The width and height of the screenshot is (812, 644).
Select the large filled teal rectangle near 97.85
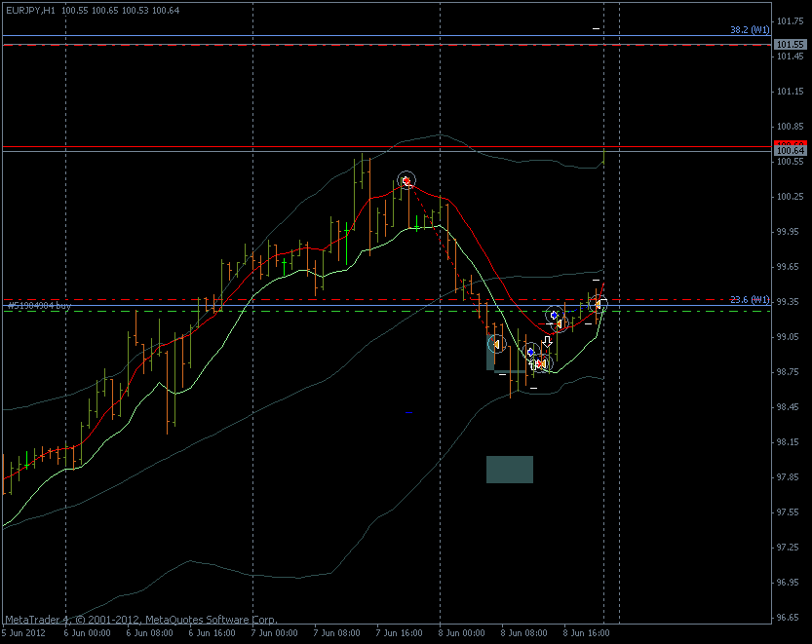pyautogui.click(x=510, y=470)
